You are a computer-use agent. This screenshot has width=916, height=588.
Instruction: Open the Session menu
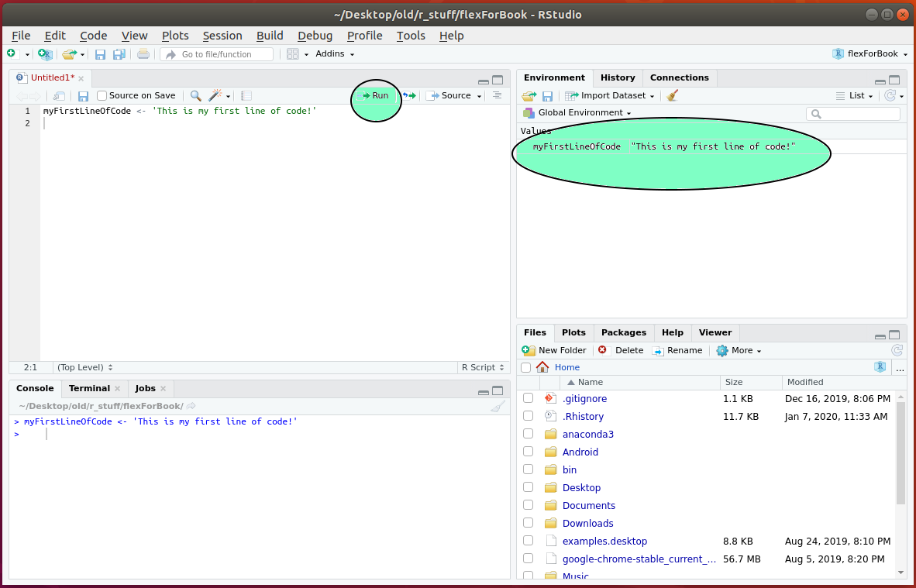point(222,36)
